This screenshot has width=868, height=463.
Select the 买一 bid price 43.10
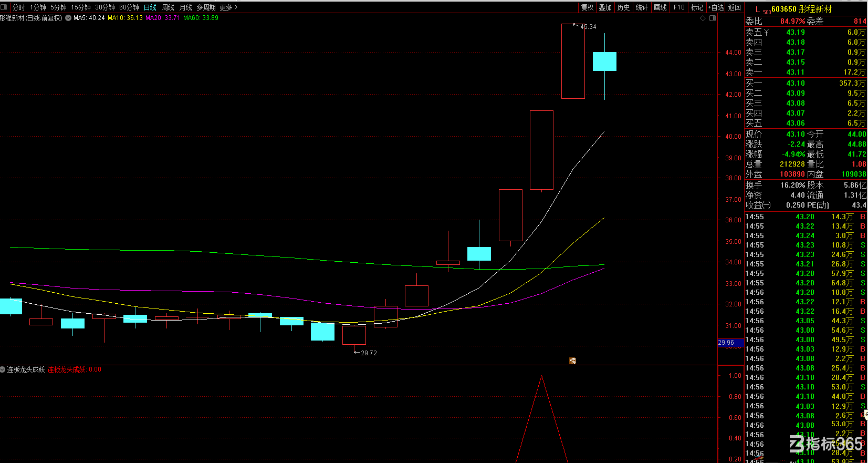(x=796, y=83)
